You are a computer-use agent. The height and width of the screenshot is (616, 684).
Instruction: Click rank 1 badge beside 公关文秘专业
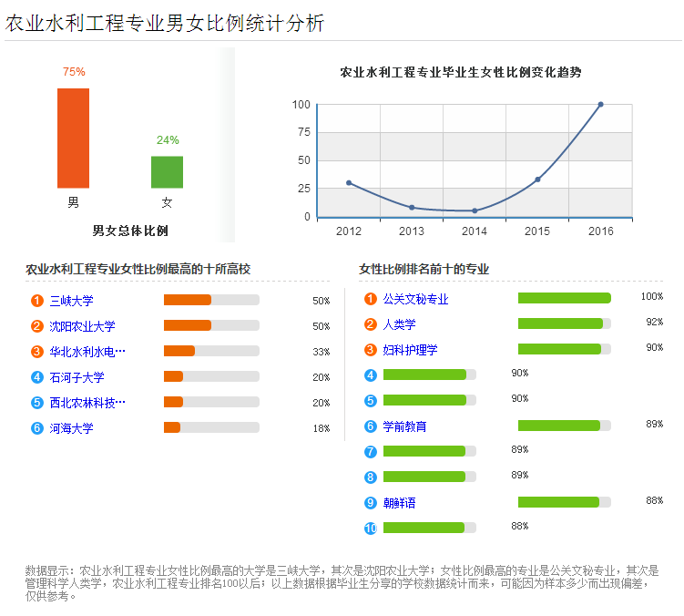tap(371, 299)
